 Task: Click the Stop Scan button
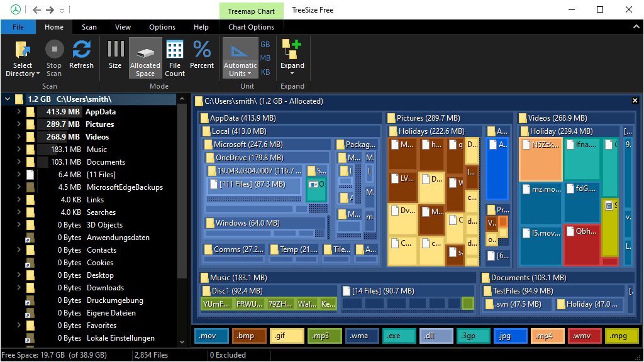coord(54,58)
